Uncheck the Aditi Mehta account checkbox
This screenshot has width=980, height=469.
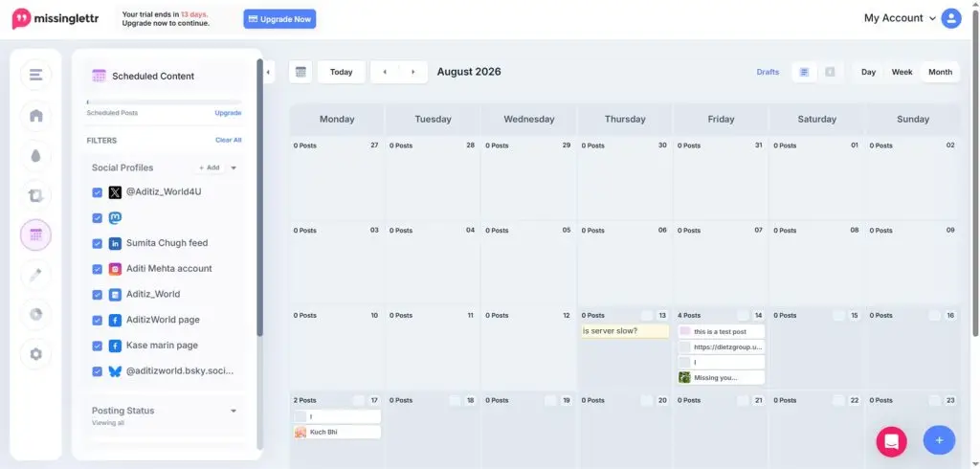pyautogui.click(x=97, y=270)
